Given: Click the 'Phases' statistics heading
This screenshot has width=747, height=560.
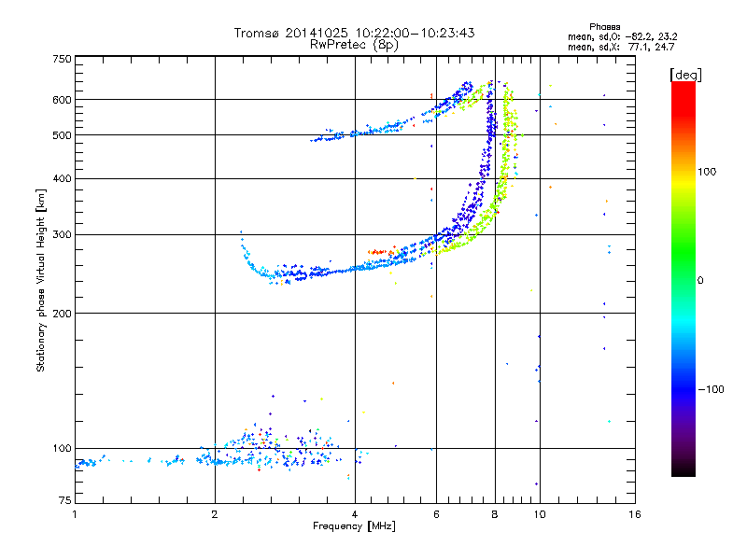Looking at the screenshot, I should 604,27.
